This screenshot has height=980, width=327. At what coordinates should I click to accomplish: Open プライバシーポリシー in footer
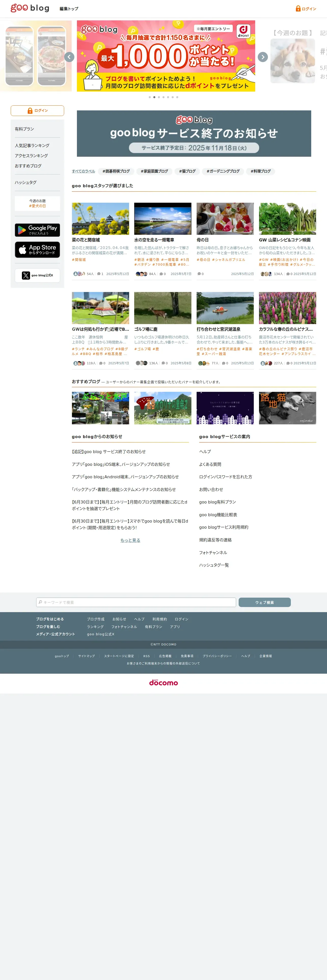point(217,656)
